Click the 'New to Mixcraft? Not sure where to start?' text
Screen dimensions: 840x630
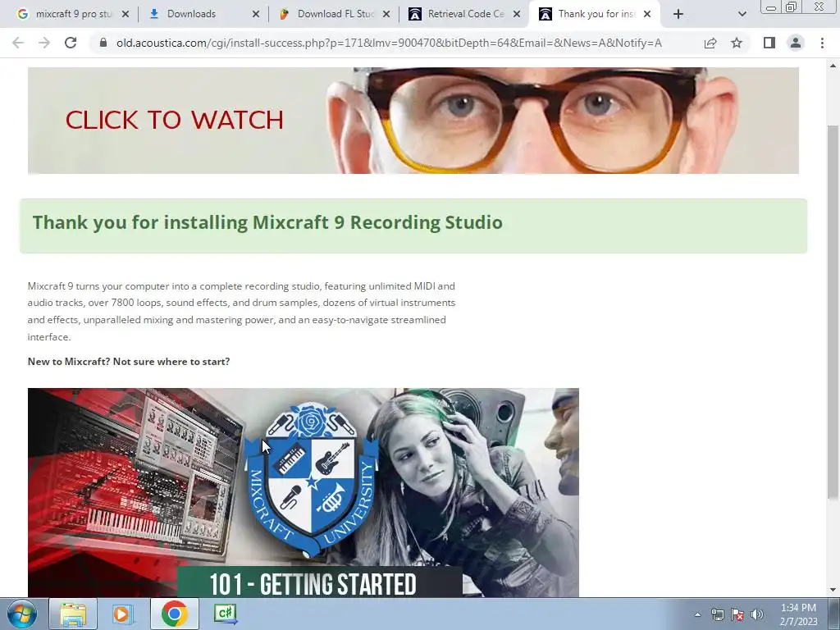(129, 362)
